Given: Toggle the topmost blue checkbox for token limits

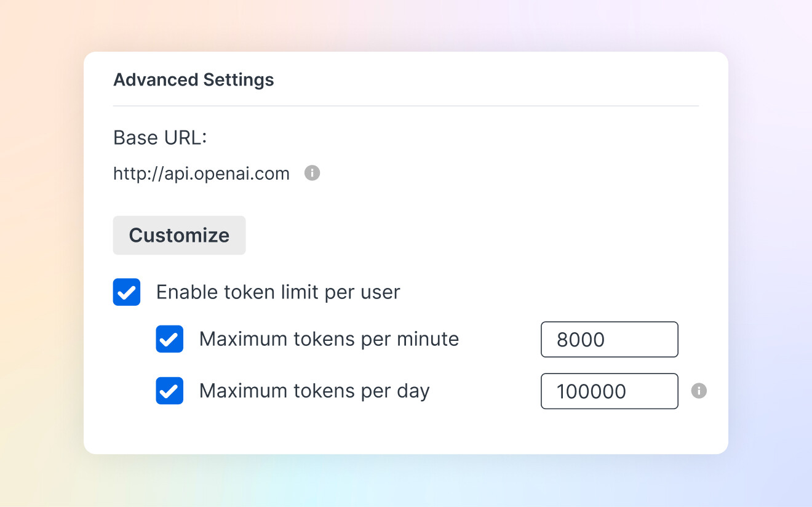Looking at the screenshot, I should 127,292.
